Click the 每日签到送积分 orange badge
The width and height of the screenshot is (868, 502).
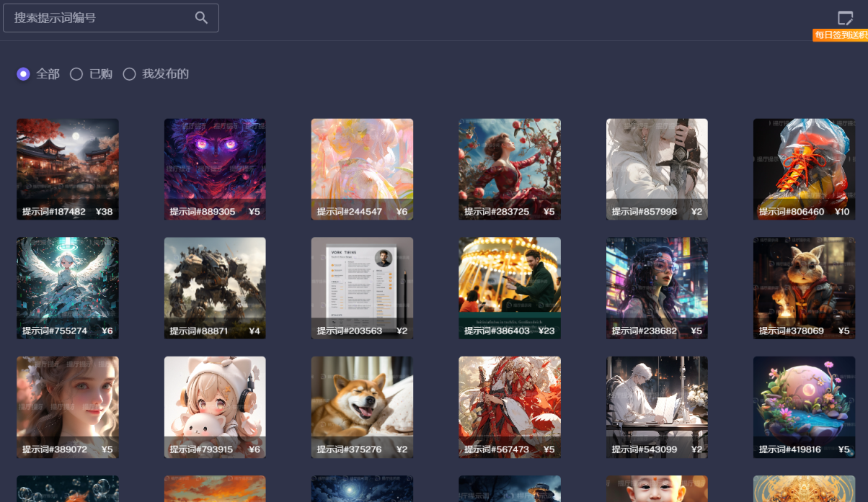coord(840,35)
